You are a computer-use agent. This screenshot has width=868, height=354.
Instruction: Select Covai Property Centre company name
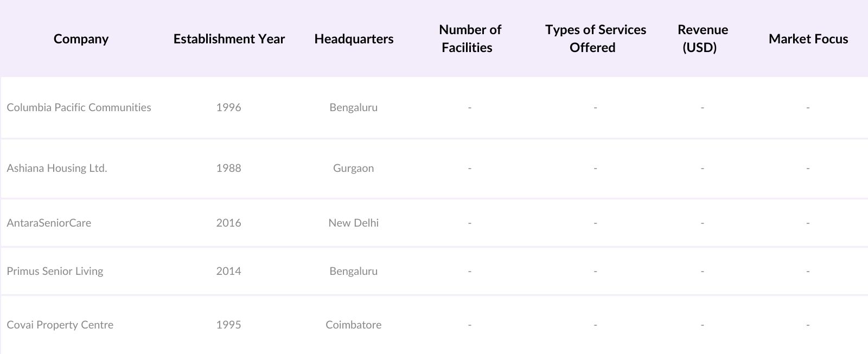tap(60, 325)
